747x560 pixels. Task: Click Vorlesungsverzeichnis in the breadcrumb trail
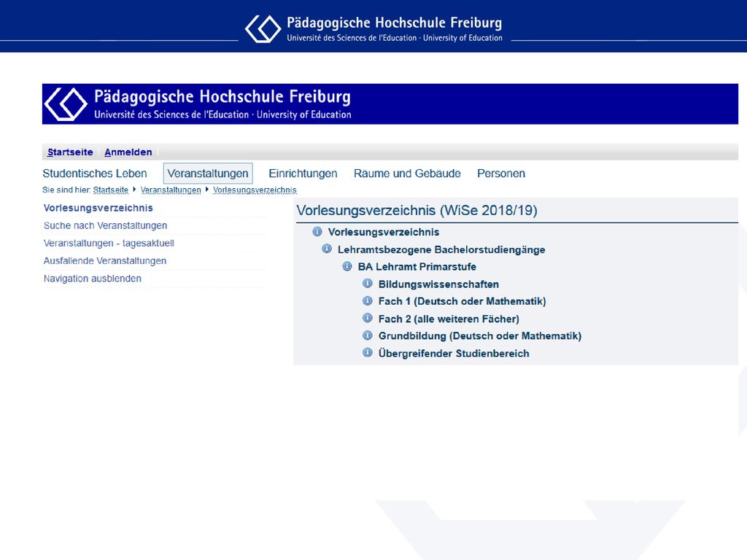coord(255,190)
